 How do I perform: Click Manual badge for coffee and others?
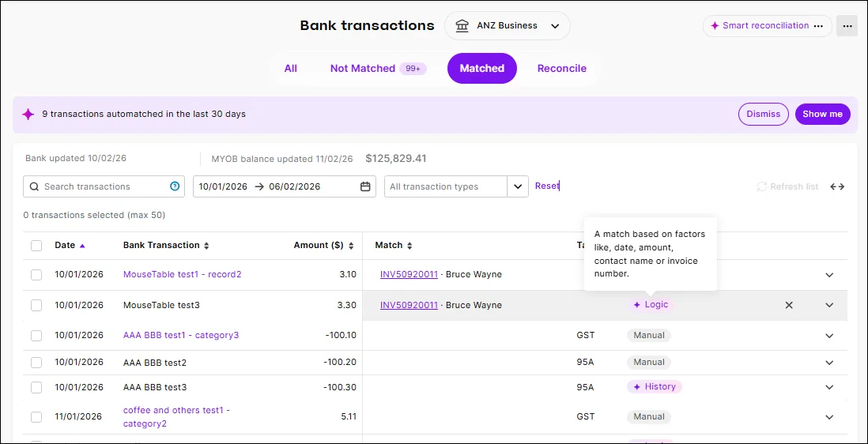pos(649,416)
